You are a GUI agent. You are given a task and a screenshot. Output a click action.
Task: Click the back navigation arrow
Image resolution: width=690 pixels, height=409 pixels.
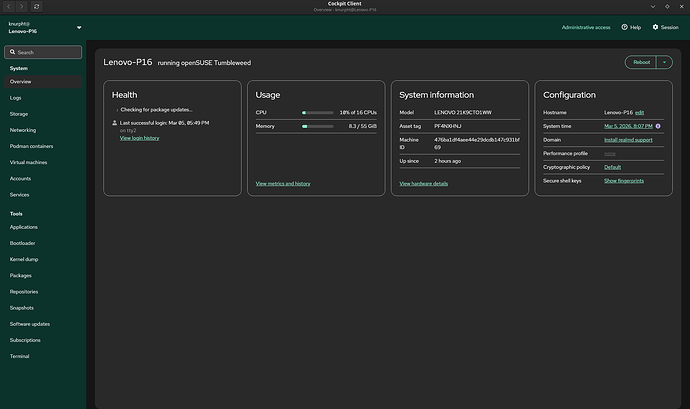tap(8, 7)
